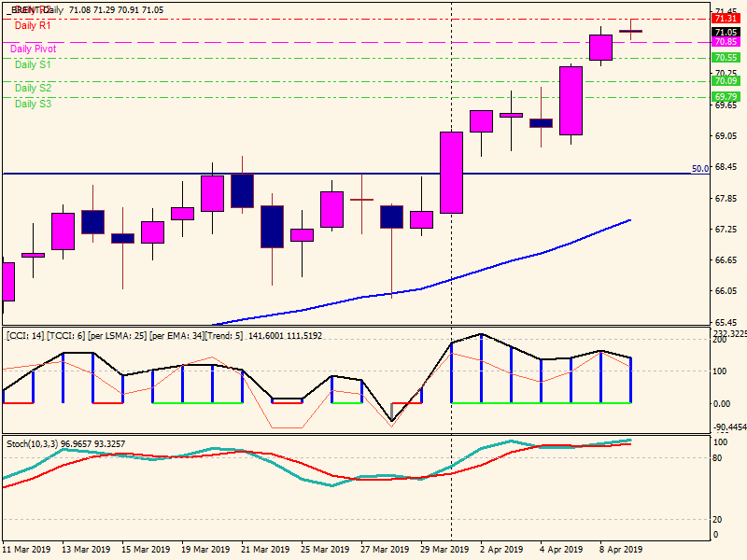The height and width of the screenshot is (560, 747).
Task: Click the Daily R1 line label
Action: (x=33, y=26)
